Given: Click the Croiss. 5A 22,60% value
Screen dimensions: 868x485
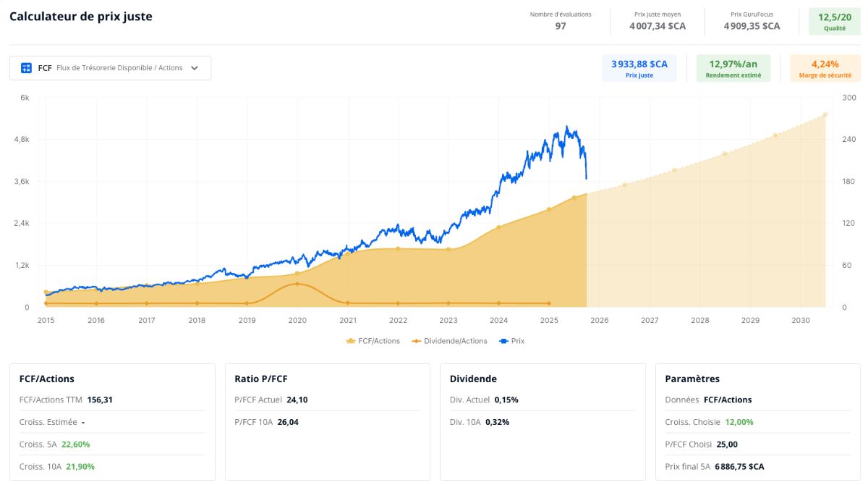Looking at the screenshot, I should coord(75,444).
